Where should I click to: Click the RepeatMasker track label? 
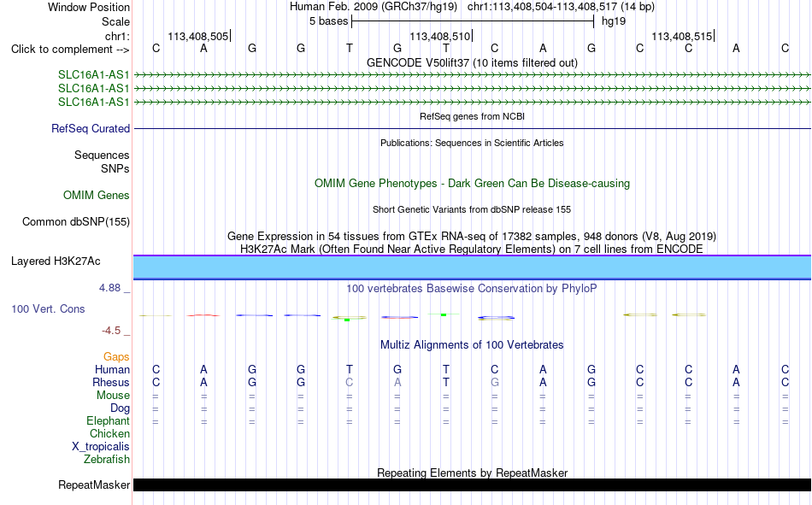(94, 485)
